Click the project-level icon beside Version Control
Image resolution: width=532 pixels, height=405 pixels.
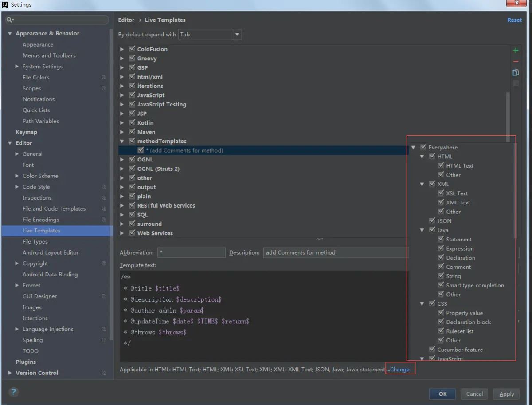click(x=104, y=373)
